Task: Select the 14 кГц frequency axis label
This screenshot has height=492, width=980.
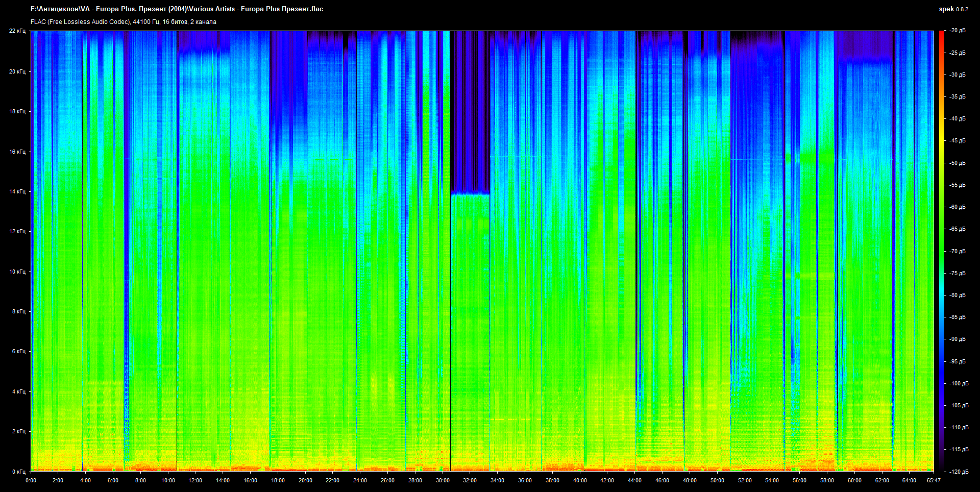Action: coord(17,192)
